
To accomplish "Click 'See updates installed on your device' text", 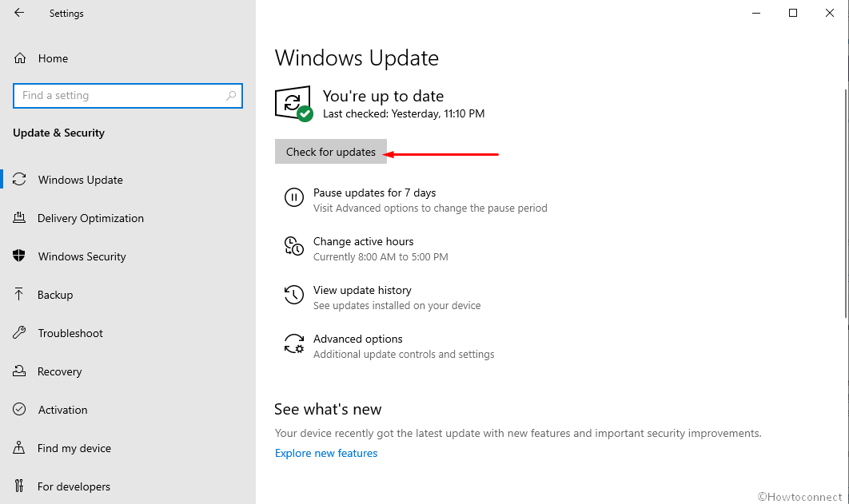I will click(397, 306).
